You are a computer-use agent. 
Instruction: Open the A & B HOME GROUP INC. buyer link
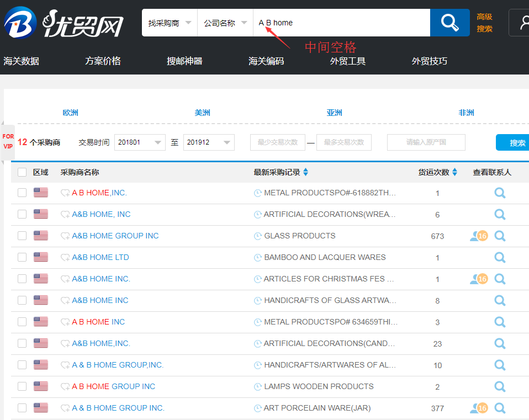click(118, 408)
